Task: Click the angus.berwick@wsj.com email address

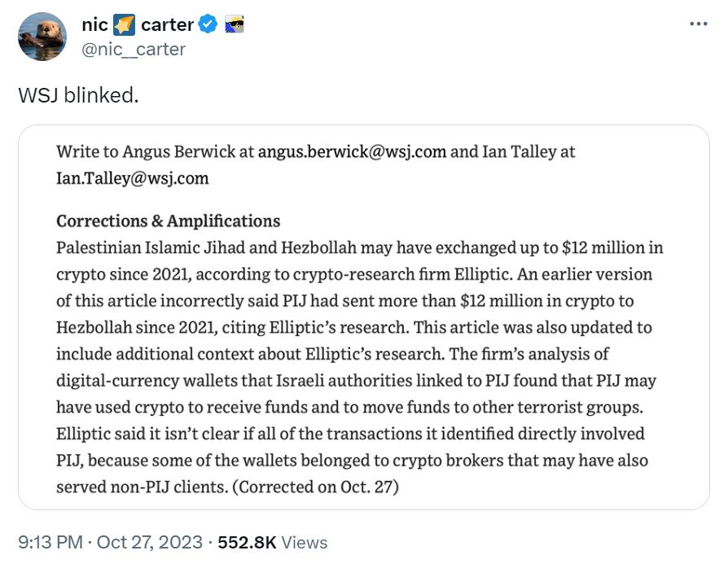Action: (352, 151)
